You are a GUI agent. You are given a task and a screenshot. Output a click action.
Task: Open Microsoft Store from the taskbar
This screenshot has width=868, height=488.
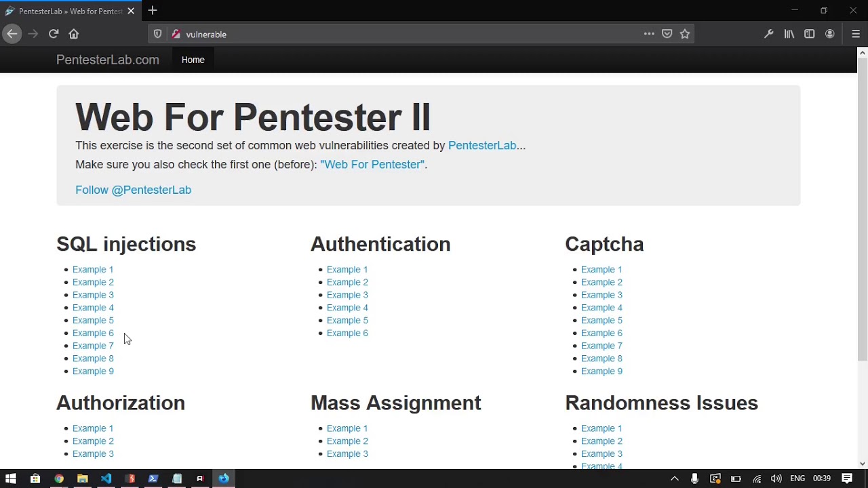[35, 479]
